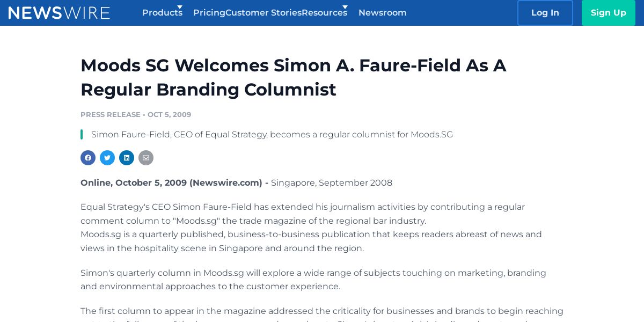Image resolution: width=644 pixels, height=322 pixels.
Task: Share the press release via email icon
Action: (146, 158)
